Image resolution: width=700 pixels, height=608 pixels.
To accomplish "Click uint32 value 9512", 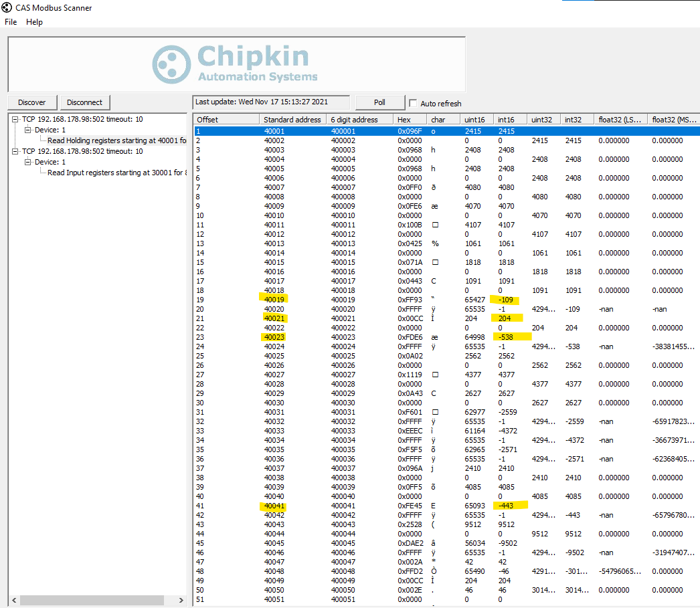I will [x=540, y=534].
